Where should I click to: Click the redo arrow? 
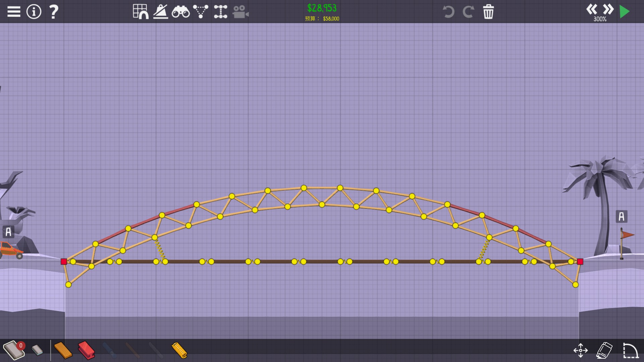468,12
